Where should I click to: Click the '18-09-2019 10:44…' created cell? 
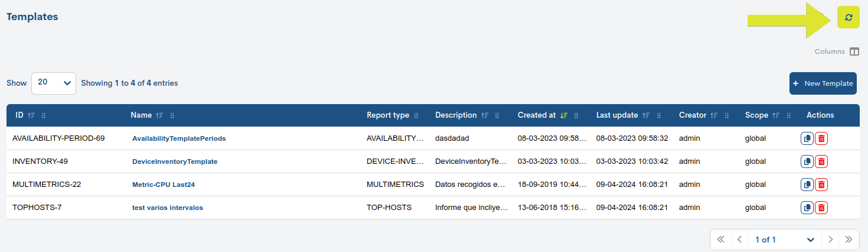tap(553, 185)
